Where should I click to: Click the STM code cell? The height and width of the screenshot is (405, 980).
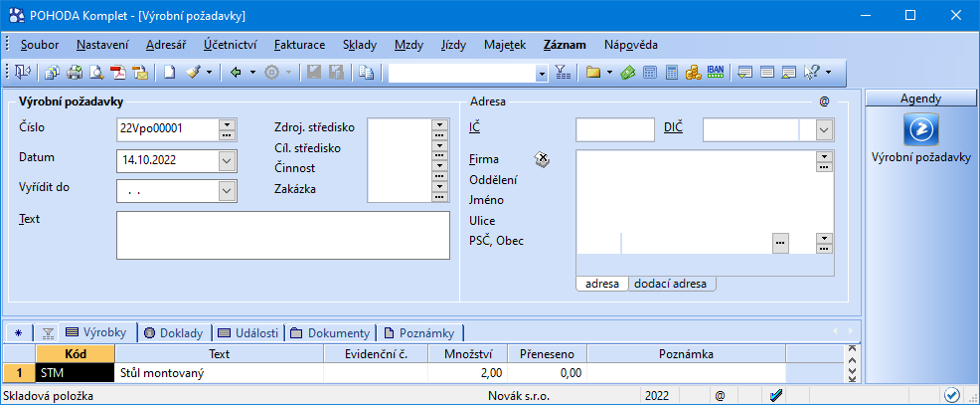click(x=76, y=374)
